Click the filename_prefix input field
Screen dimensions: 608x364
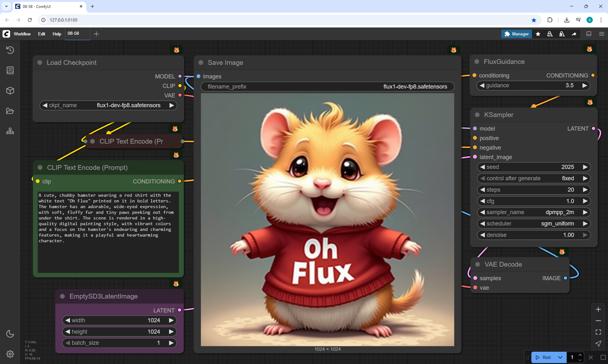327,87
